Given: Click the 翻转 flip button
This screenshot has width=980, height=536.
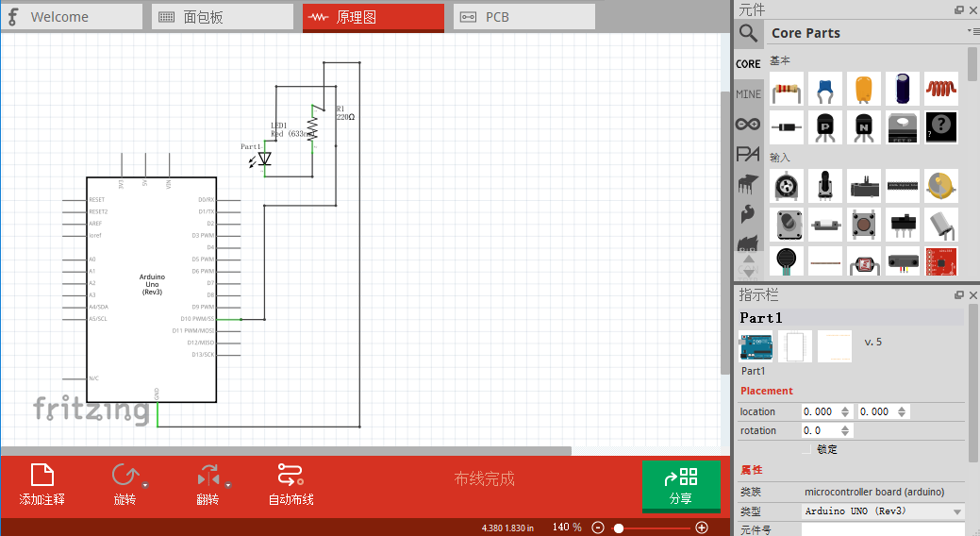Looking at the screenshot, I should (x=208, y=485).
